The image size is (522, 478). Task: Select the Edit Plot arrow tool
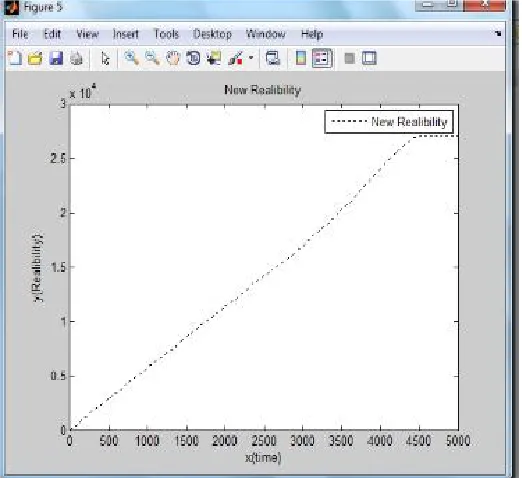click(x=105, y=59)
